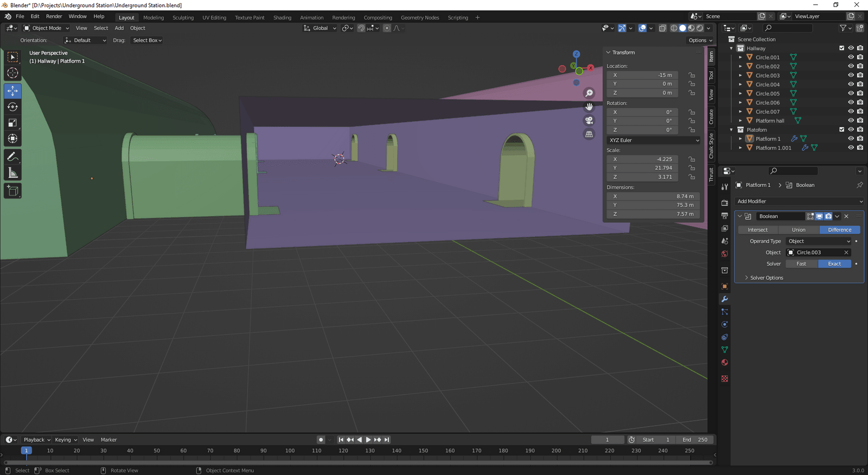Switch to the Shading workspace tab

click(x=282, y=17)
